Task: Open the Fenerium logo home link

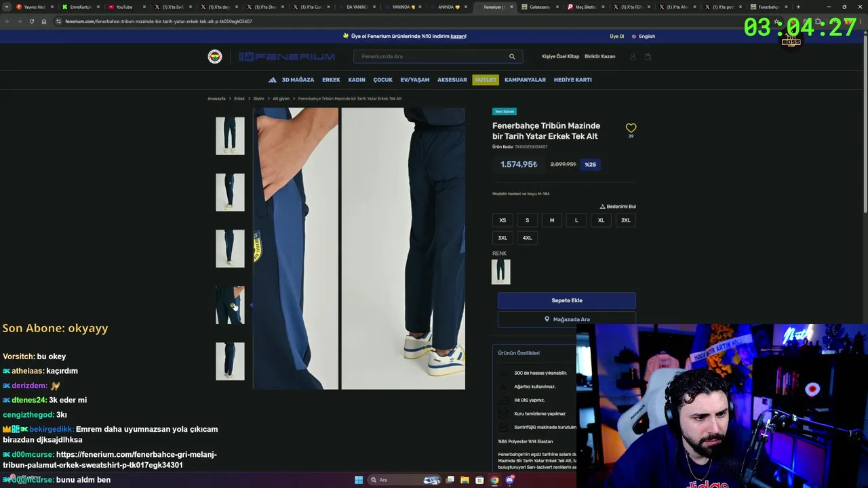Action: pos(287,57)
